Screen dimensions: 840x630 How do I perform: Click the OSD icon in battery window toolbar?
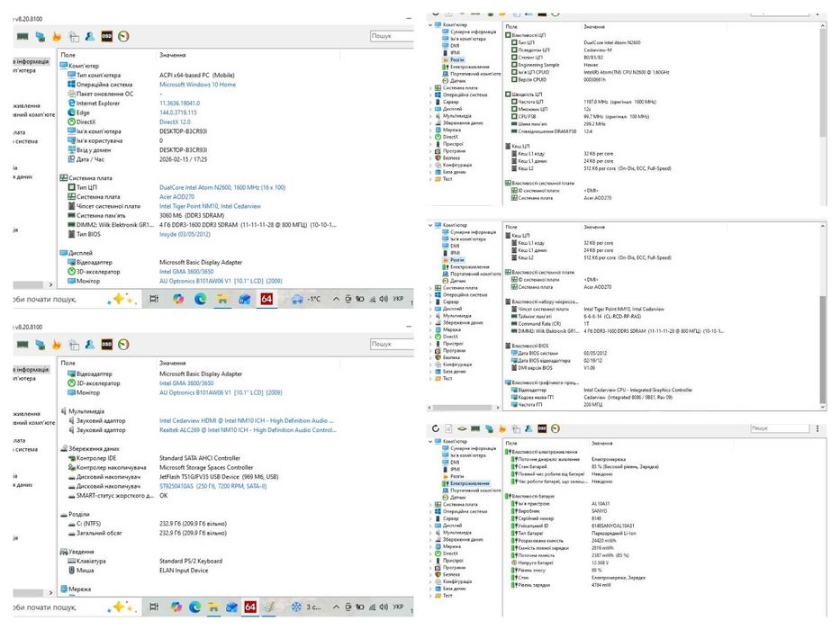[x=542, y=428]
